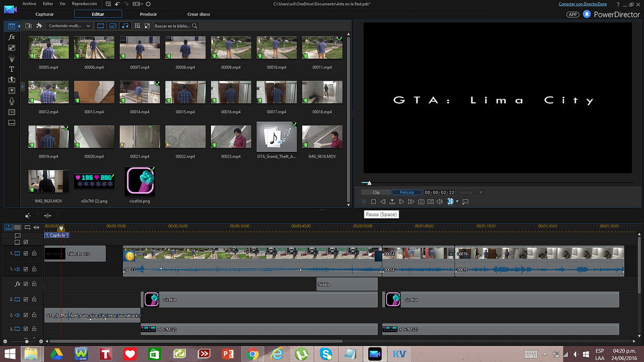Open the 3D mode dropdown arrow

tap(457, 202)
